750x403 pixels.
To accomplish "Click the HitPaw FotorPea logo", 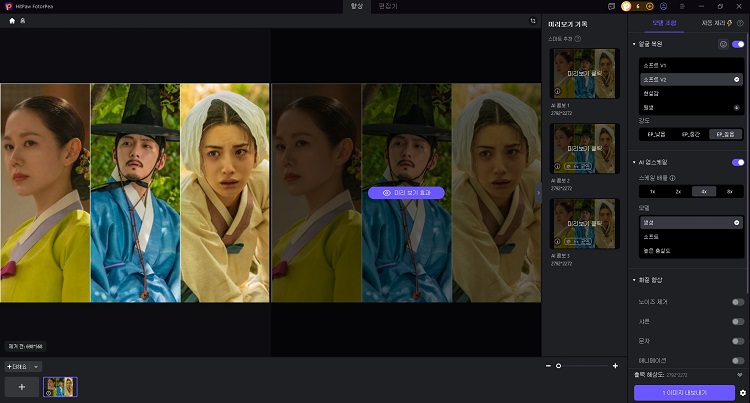I will point(8,6).
